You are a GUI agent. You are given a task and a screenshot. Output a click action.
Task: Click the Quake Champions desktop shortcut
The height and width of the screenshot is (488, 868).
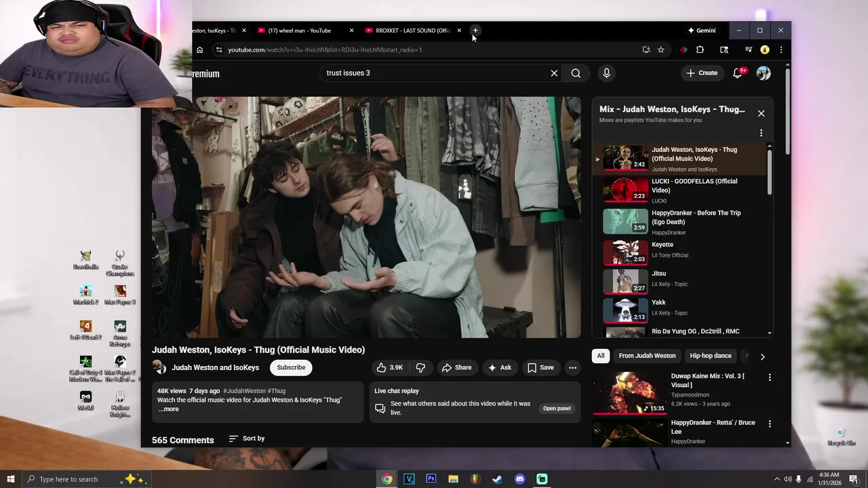(120, 263)
